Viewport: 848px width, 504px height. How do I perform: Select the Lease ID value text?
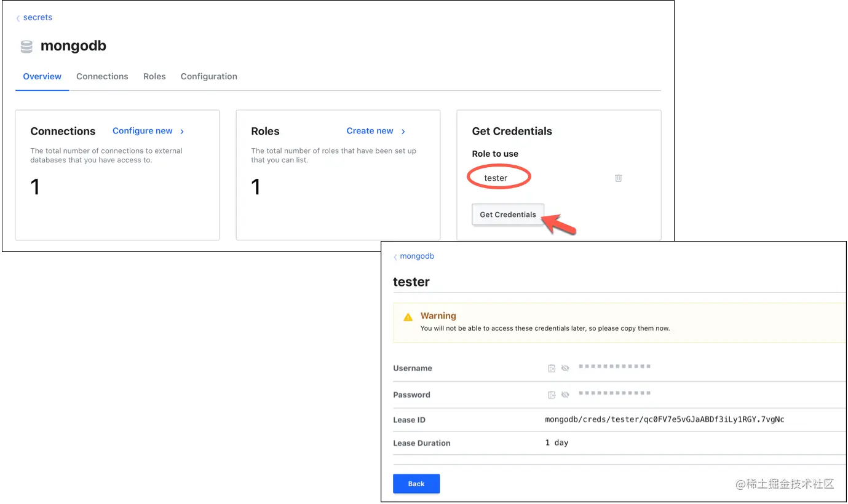[665, 420]
